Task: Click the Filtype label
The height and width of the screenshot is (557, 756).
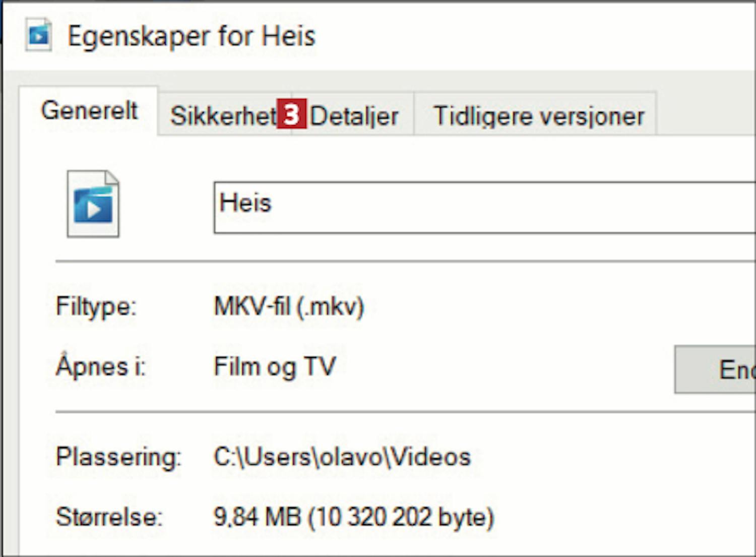Action: (96, 306)
